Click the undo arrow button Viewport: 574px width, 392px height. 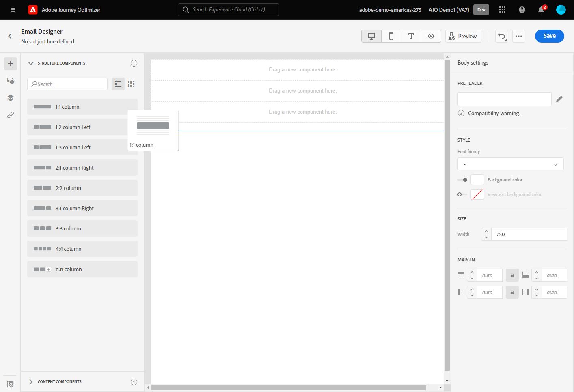click(502, 36)
